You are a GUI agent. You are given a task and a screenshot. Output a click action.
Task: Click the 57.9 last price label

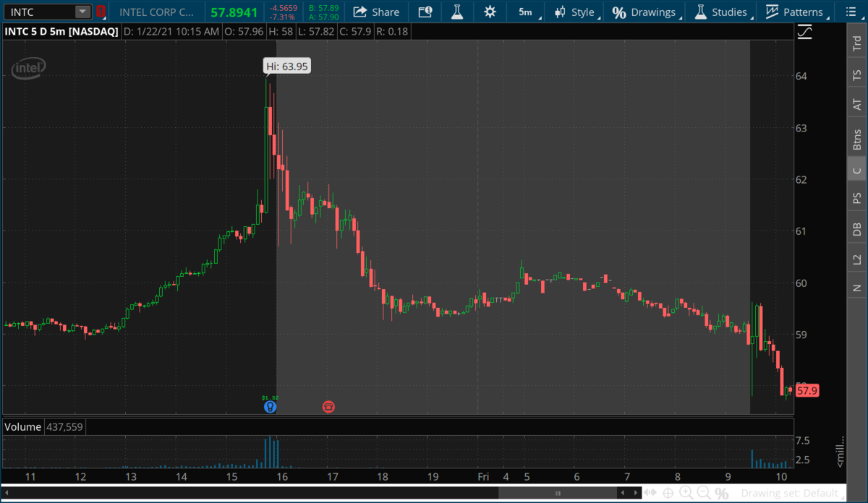807,391
